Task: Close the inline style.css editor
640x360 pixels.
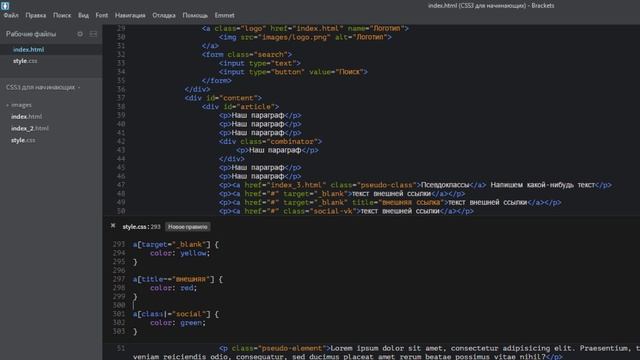Action: pyautogui.click(x=113, y=226)
